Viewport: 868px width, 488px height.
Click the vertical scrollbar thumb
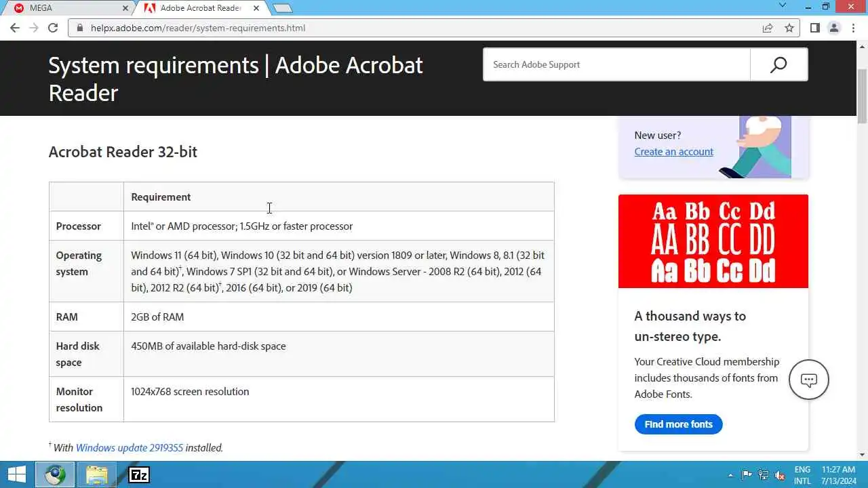862,96
